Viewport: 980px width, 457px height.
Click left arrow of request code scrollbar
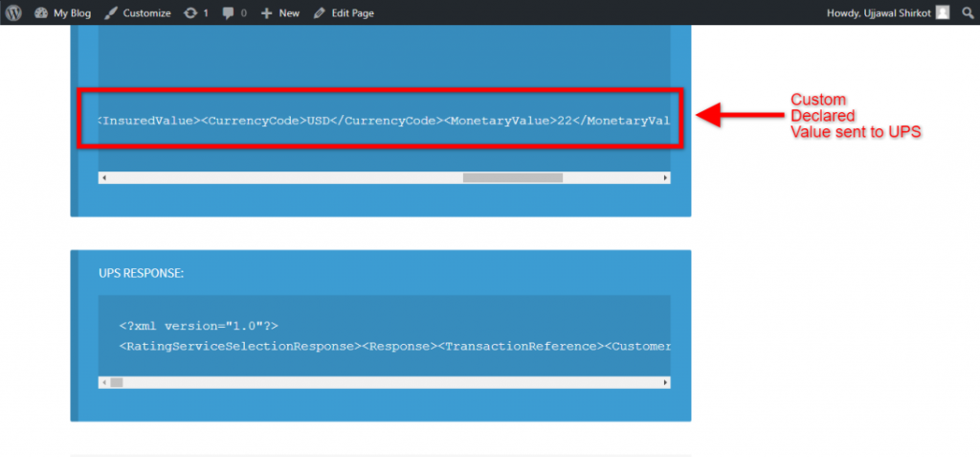click(x=103, y=178)
